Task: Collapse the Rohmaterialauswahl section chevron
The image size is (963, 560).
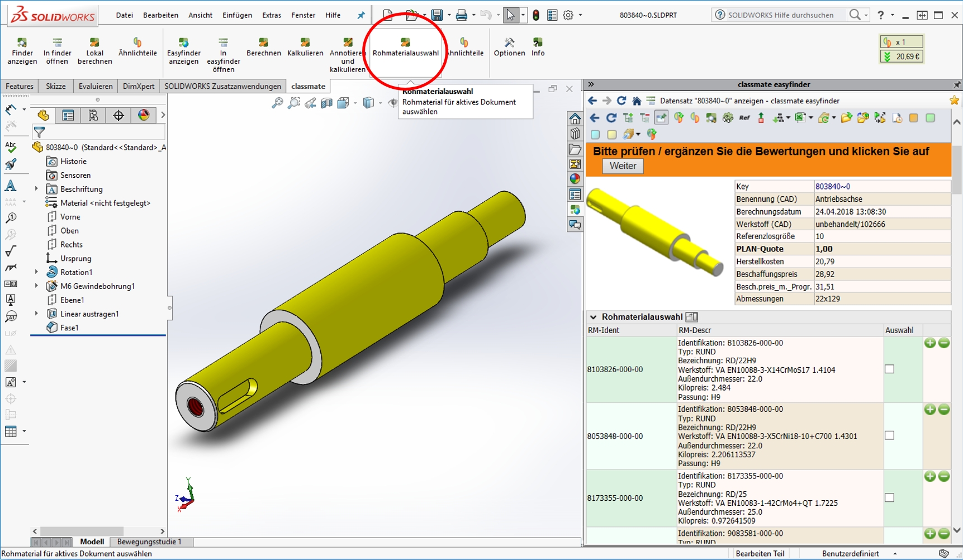Action: pyautogui.click(x=593, y=317)
